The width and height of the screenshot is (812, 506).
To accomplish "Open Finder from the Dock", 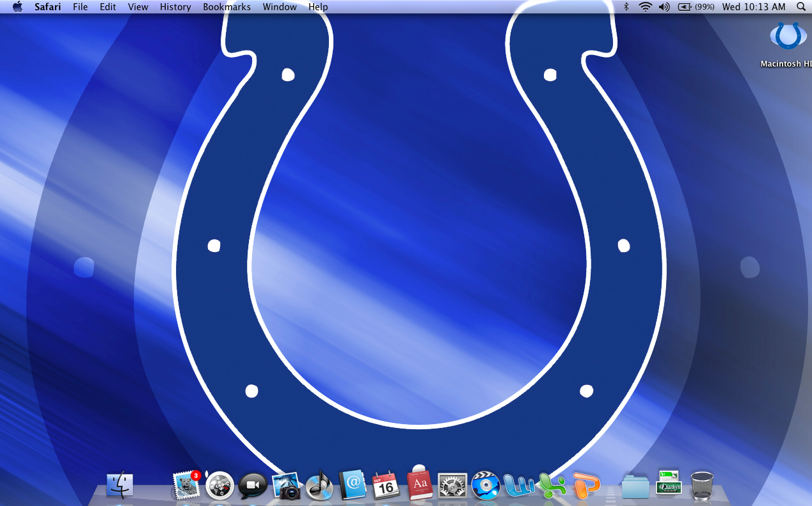I will coord(120,486).
